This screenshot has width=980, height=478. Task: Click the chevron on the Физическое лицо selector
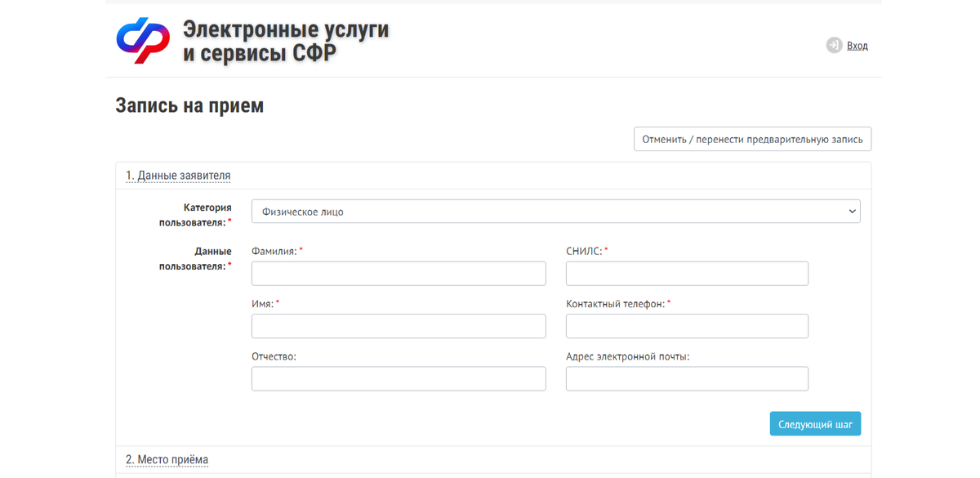tap(850, 211)
